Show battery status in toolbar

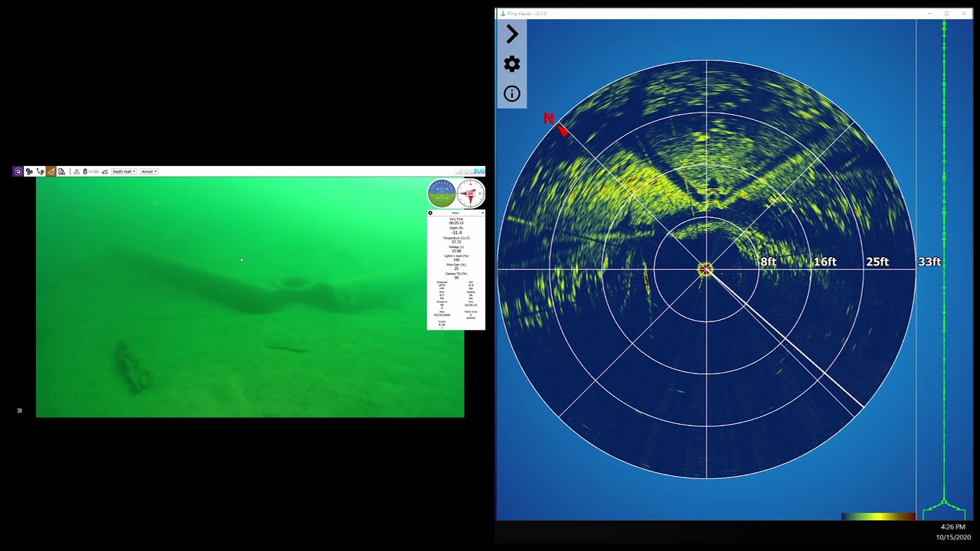coord(91,171)
